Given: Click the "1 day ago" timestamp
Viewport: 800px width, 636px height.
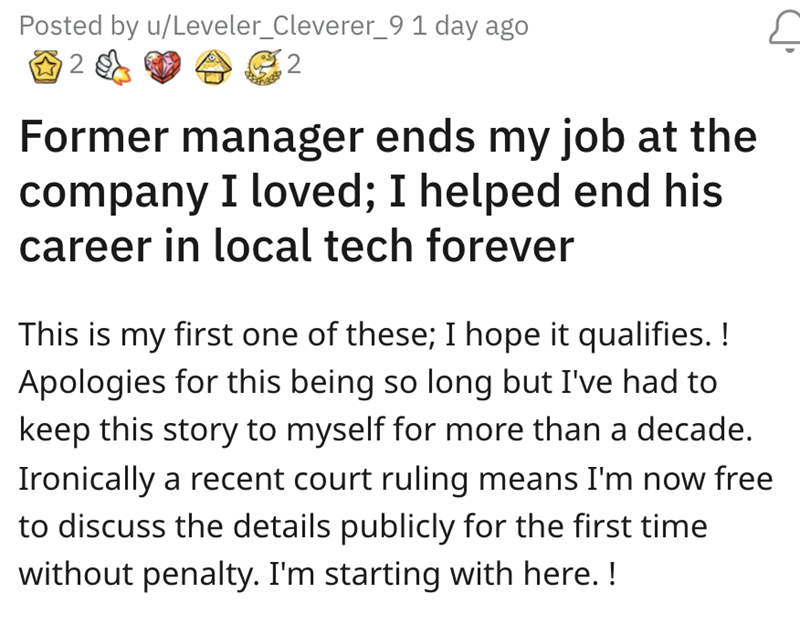Looking at the screenshot, I should click(470, 27).
